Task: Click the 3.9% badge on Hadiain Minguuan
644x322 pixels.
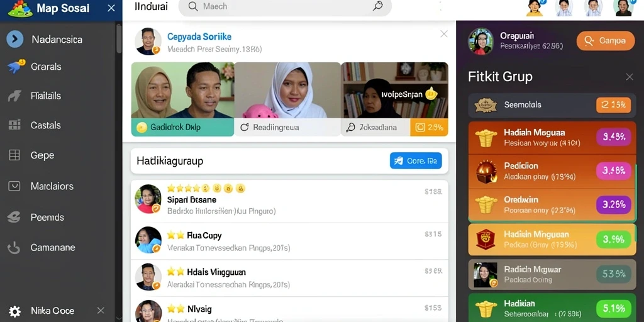Action: coord(614,238)
